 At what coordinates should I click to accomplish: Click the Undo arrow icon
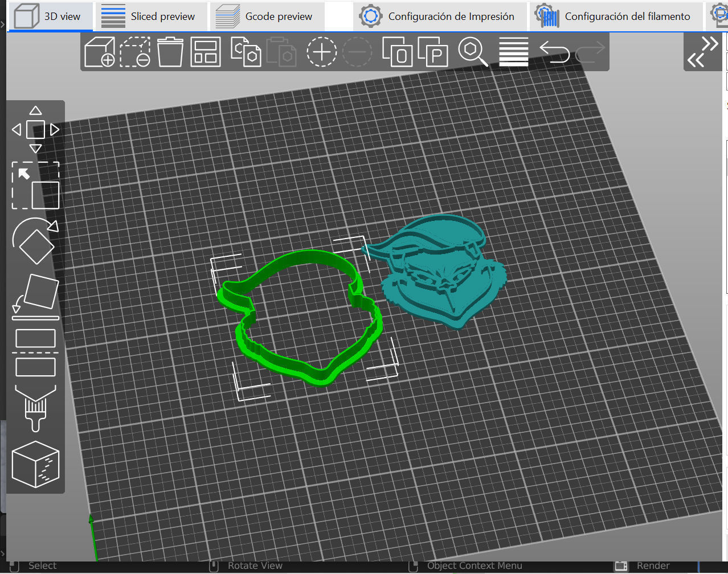(x=554, y=52)
